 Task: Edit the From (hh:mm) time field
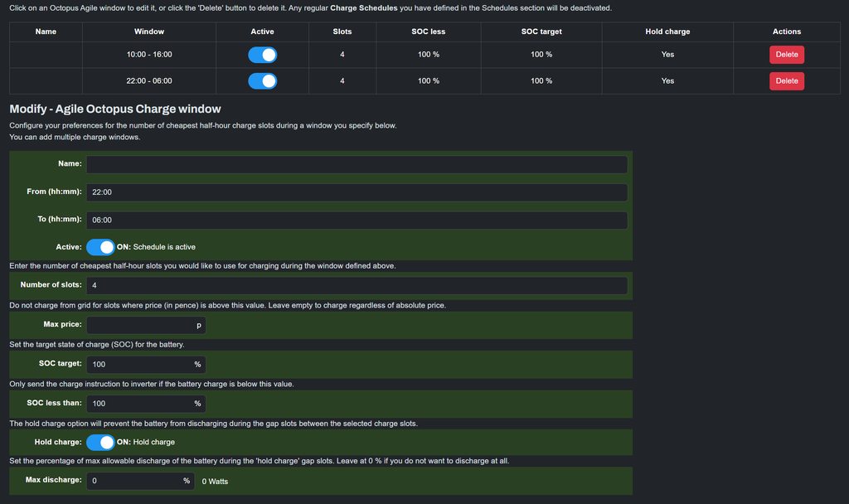[x=357, y=192]
